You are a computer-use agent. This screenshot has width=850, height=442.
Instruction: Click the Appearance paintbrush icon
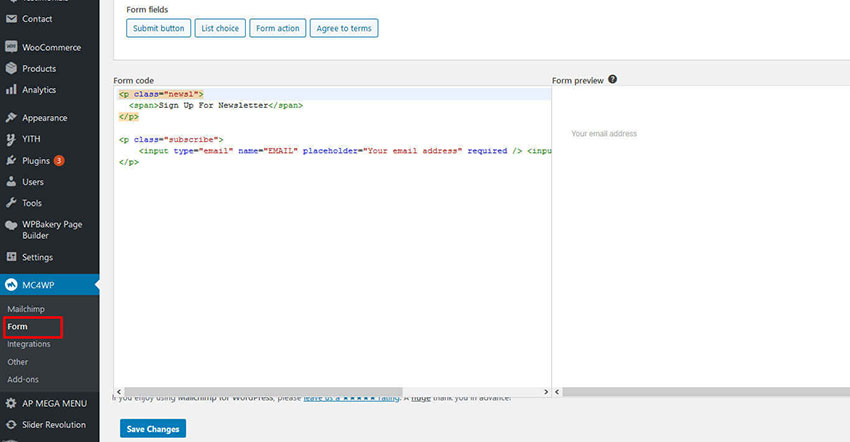pyautogui.click(x=11, y=118)
